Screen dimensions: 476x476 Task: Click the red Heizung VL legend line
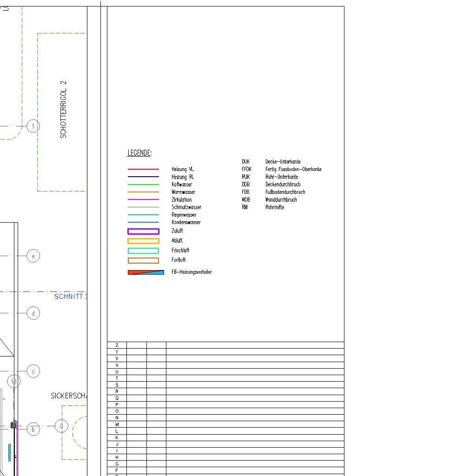coord(143,169)
